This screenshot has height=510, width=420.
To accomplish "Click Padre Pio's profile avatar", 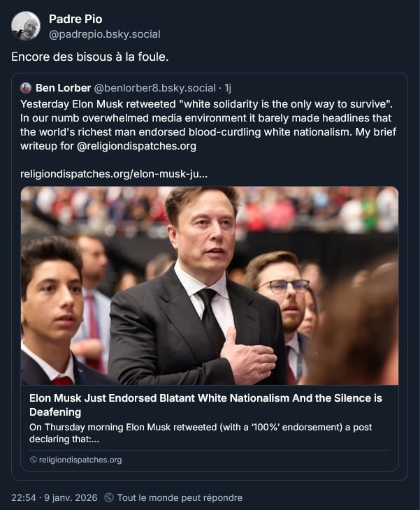I will (26, 26).
